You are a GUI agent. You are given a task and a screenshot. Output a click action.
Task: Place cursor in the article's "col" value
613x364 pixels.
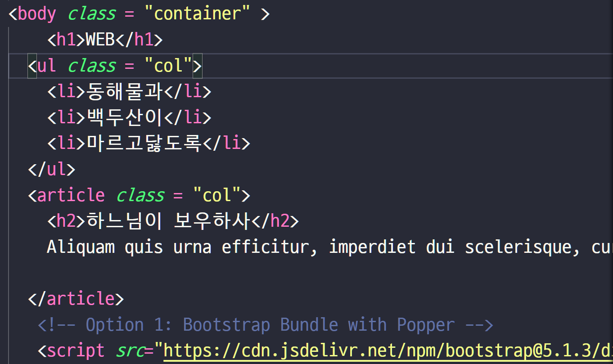[217, 195]
